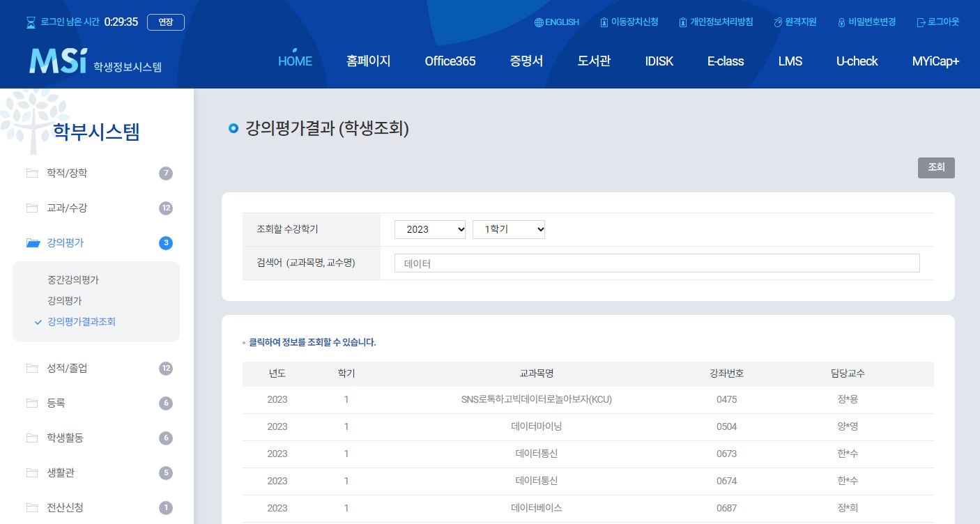Click the 로그아웃 logout icon
Viewport: 980px width, 524px height.
pyautogui.click(x=921, y=22)
